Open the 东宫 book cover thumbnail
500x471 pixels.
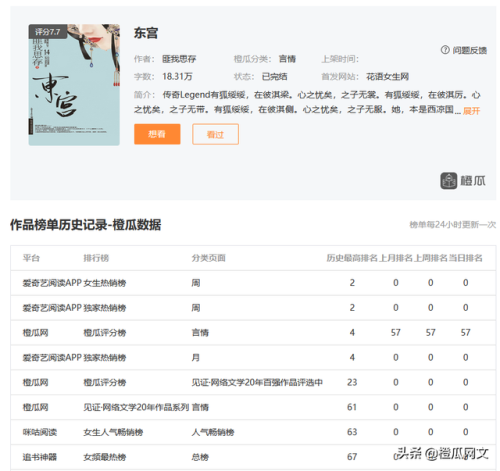tap(74, 85)
